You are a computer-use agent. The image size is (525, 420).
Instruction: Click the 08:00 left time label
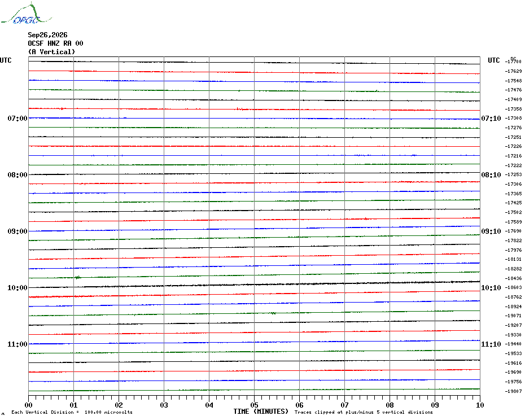17,175
